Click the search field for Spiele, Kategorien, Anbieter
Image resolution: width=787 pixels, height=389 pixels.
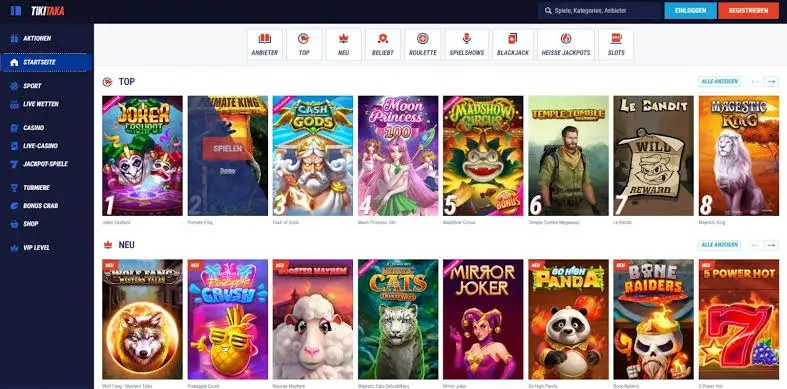599,11
